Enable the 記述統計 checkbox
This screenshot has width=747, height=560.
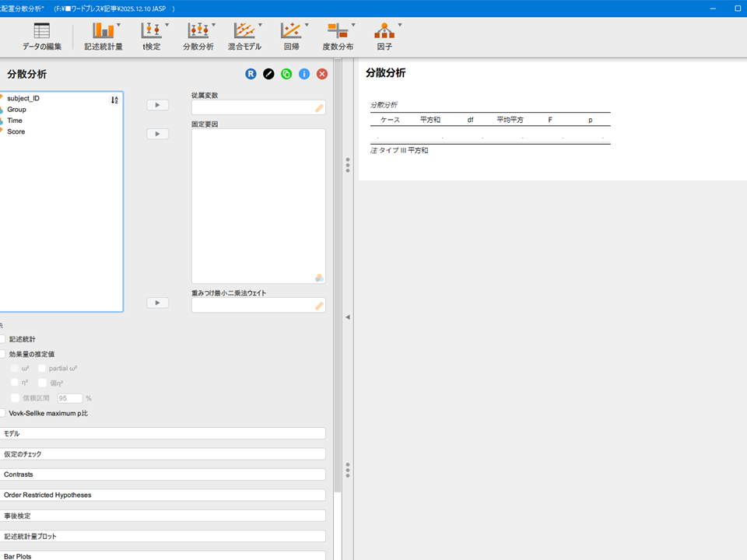point(3,339)
